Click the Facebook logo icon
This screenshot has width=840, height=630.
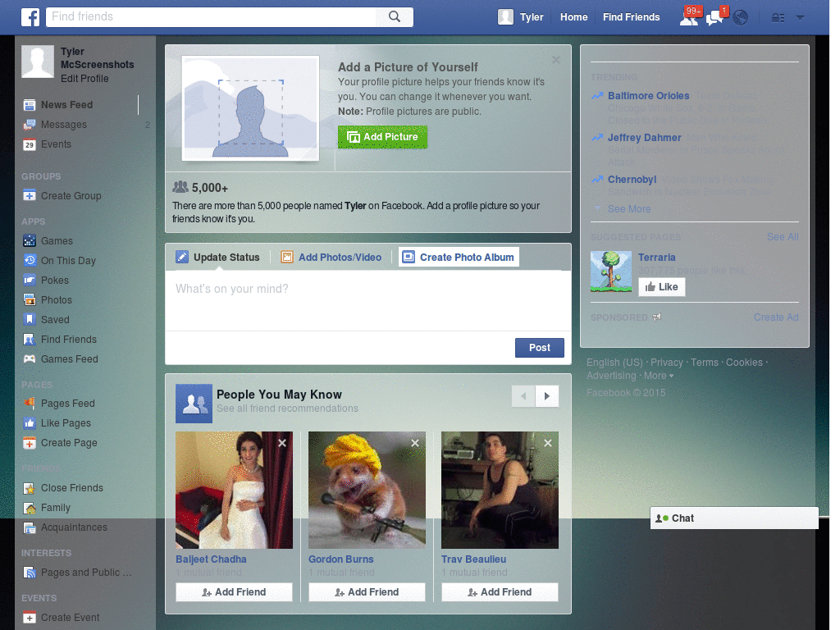click(x=30, y=17)
